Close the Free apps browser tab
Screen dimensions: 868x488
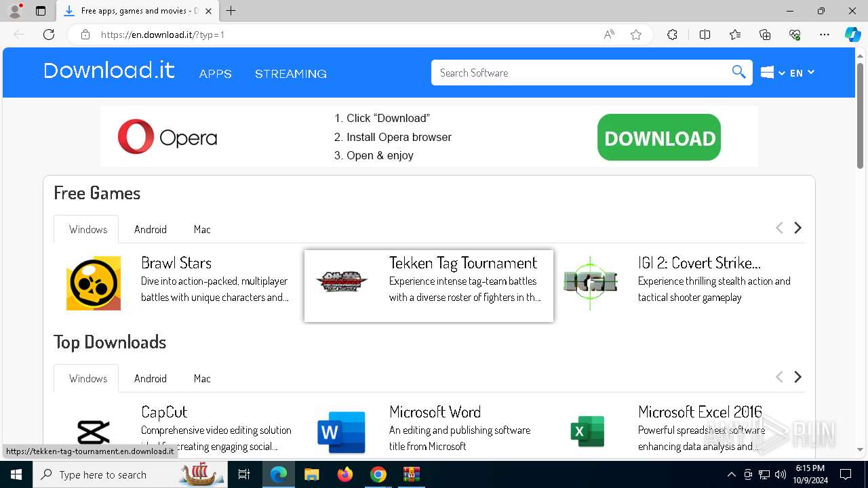pyautogui.click(x=209, y=11)
